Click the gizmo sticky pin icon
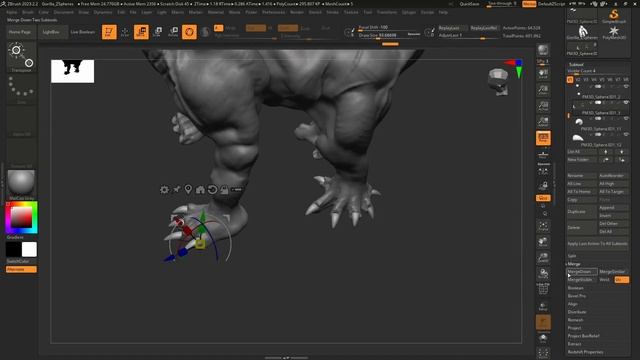This screenshot has width=640, height=360. (x=177, y=189)
